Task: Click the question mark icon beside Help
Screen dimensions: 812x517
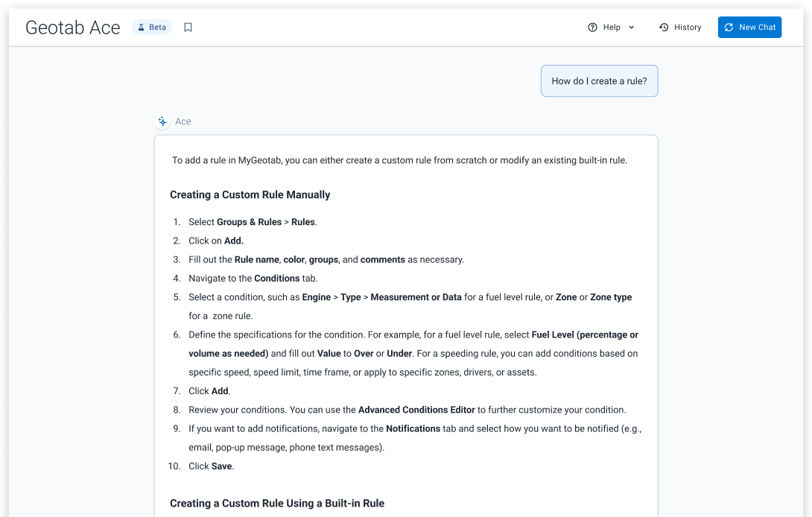Action: click(x=591, y=27)
